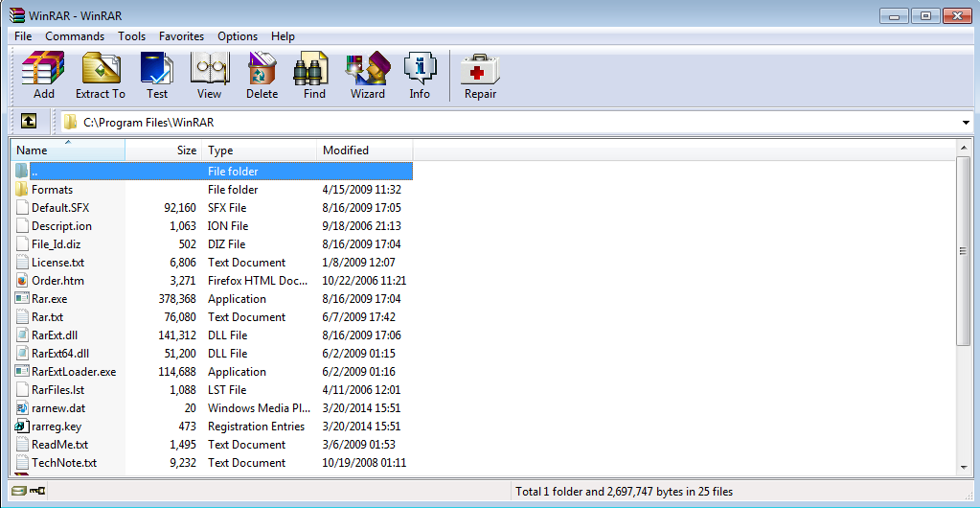Click the disk drive icon in status bar
The width and height of the screenshot is (980, 508).
(x=19, y=491)
